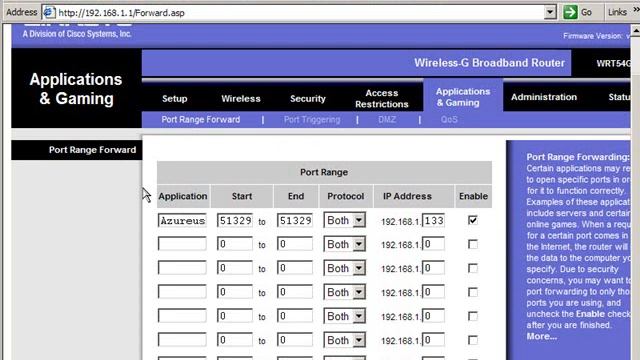Check the Enable box in sixth row
The image size is (640, 360).
(x=473, y=340)
